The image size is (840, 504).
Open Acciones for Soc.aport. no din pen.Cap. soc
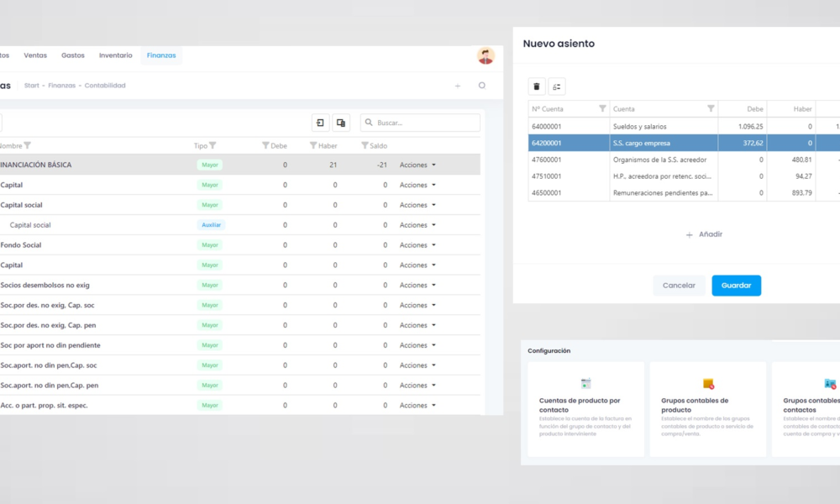pyautogui.click(x=417, y=365)
